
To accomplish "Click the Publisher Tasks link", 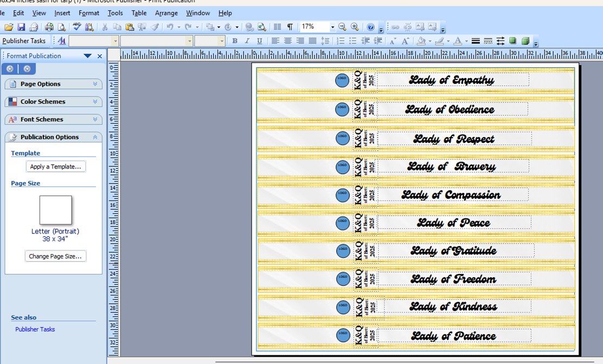I will coord(35,329).
